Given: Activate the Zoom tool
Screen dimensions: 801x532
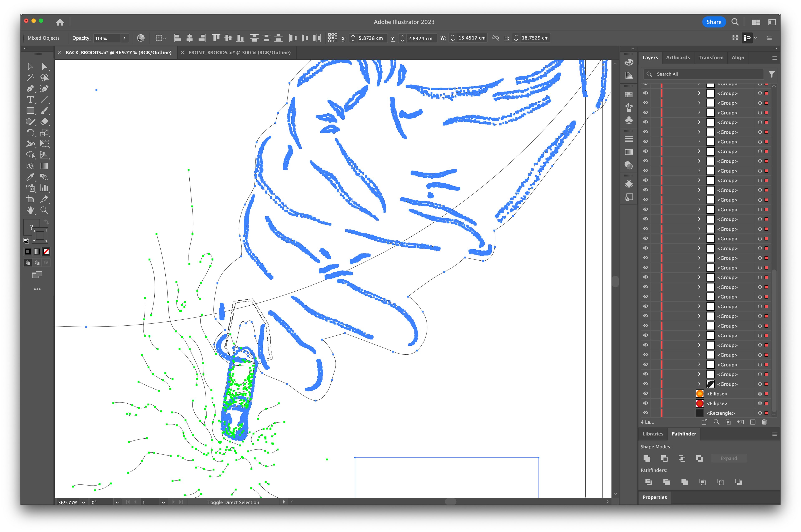Looking at the screenshot, I should [x=44, y=210].
